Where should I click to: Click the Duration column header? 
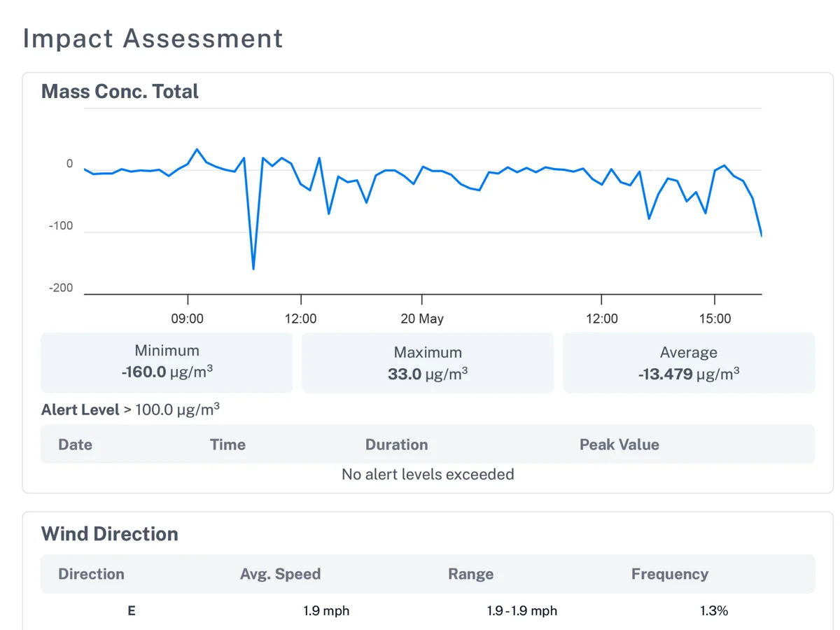coord(396,444)
